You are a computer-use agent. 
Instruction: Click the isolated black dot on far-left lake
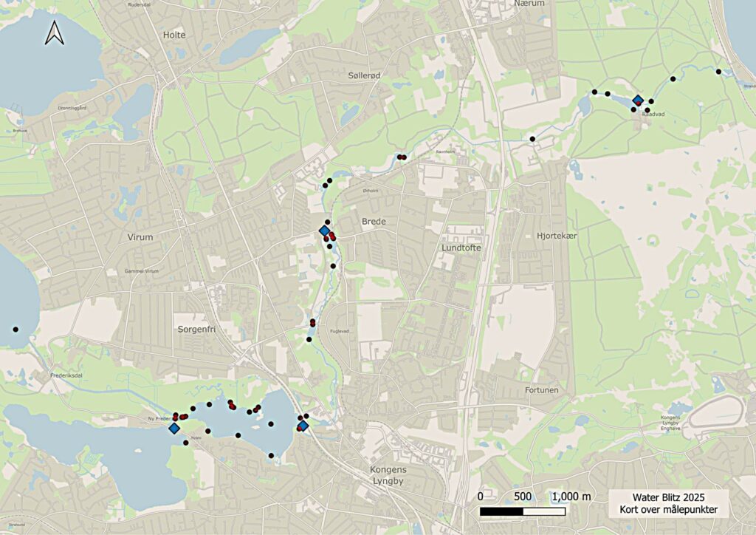[x=15, y=329]
